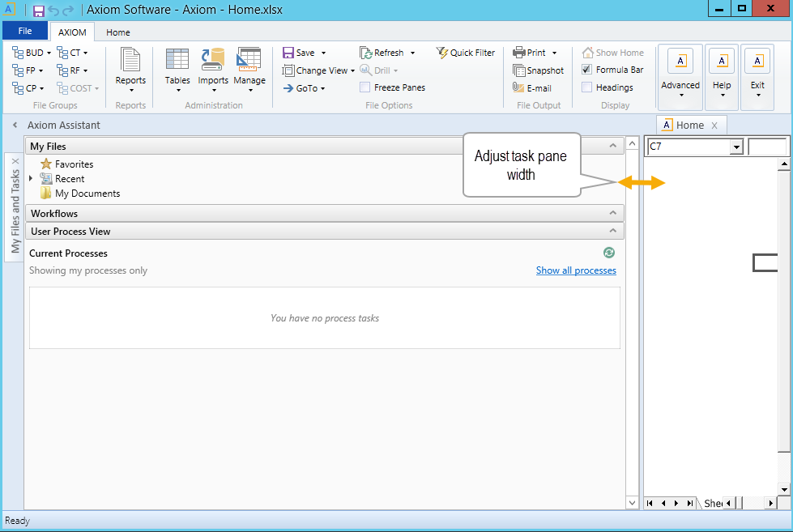Click the Quick Filter icon
The height and width of the screenshot is (532, 793).
pyautogui.click(x=442, y=53)
